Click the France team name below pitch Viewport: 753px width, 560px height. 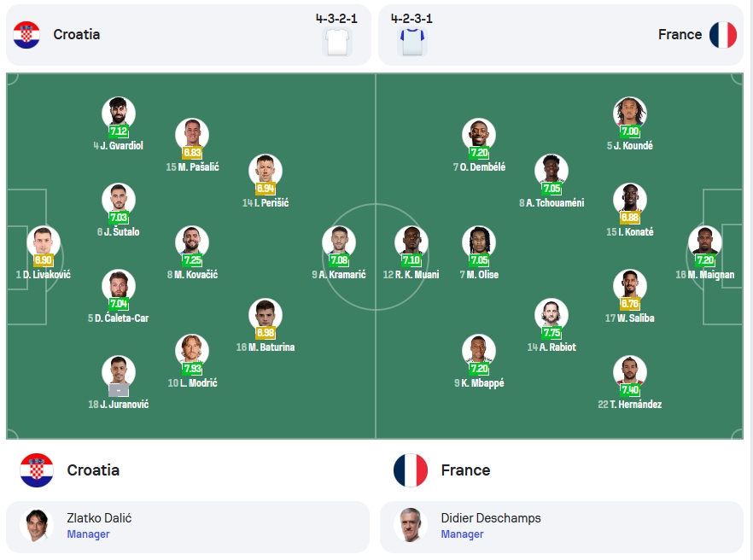pos(465,470)
